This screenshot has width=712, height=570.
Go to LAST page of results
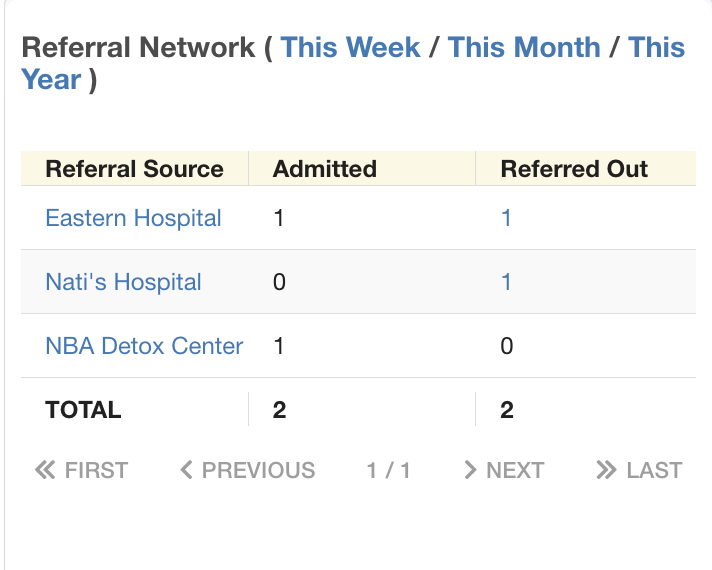click(639, 470)
